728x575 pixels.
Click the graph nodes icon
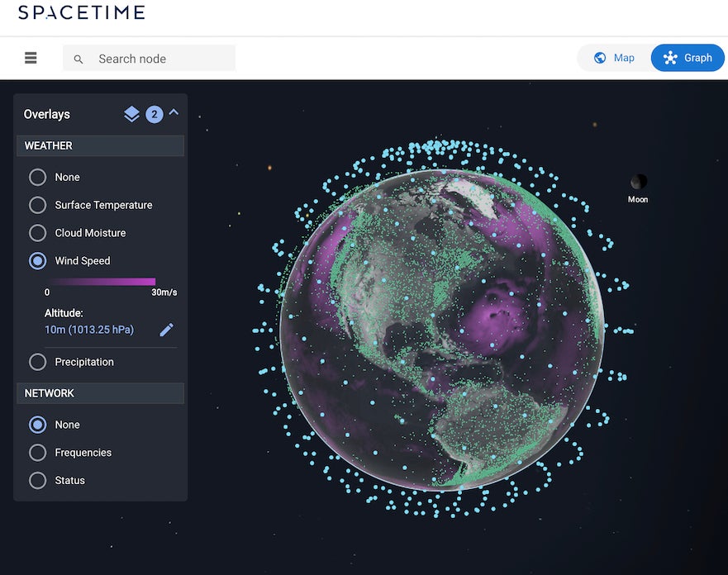[x=670, y=58]
